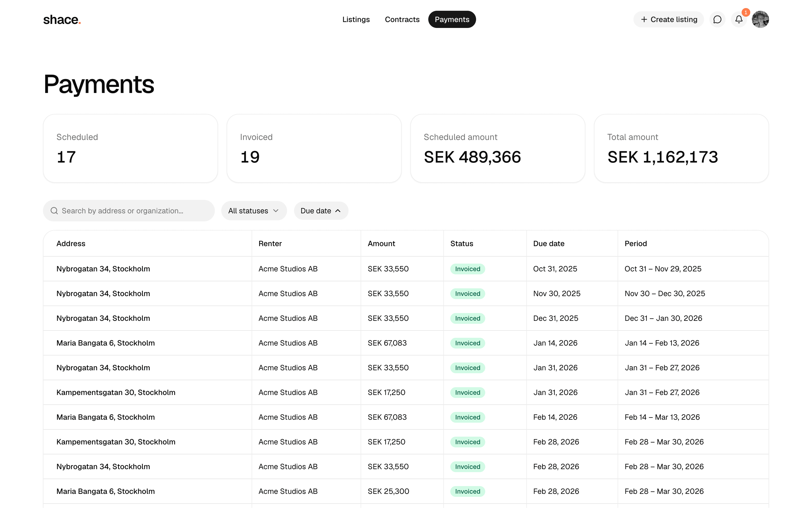Click the Scheduled count card
The image size is (812, 510).
click(130, 148)
